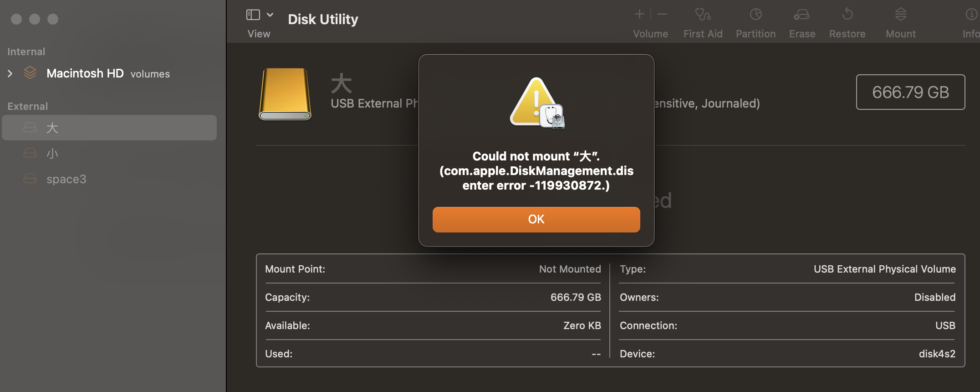This screenshot has width=980, height=392.
Task: Click the "Used:" row label
Action: pos(279,354)
